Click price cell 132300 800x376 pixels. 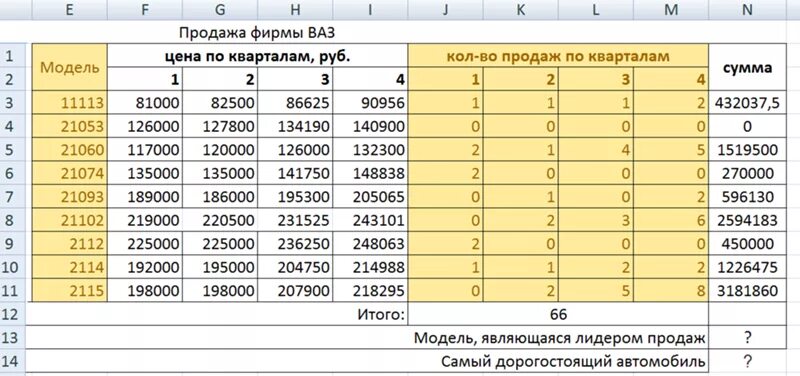click(370, 150)
